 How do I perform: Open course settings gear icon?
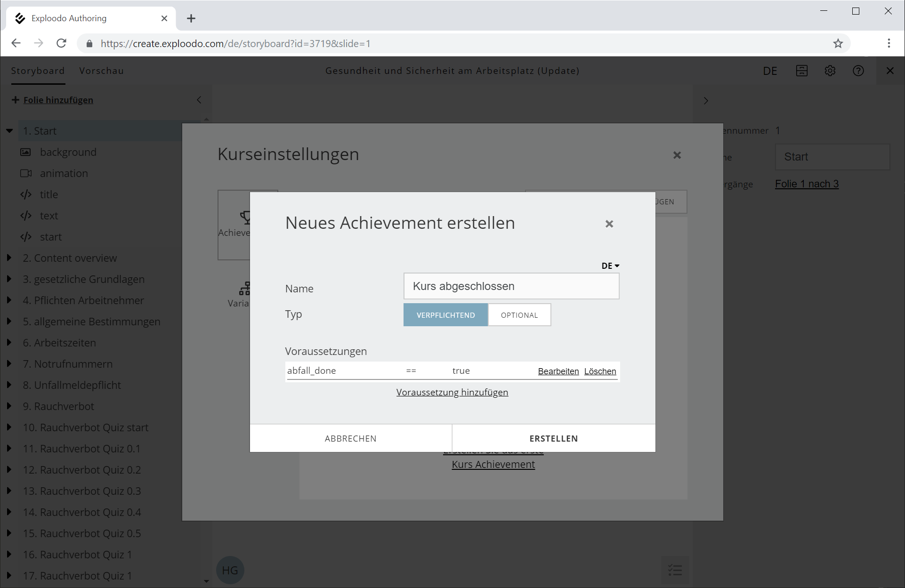pyautogui.click(x=830, y=71)
